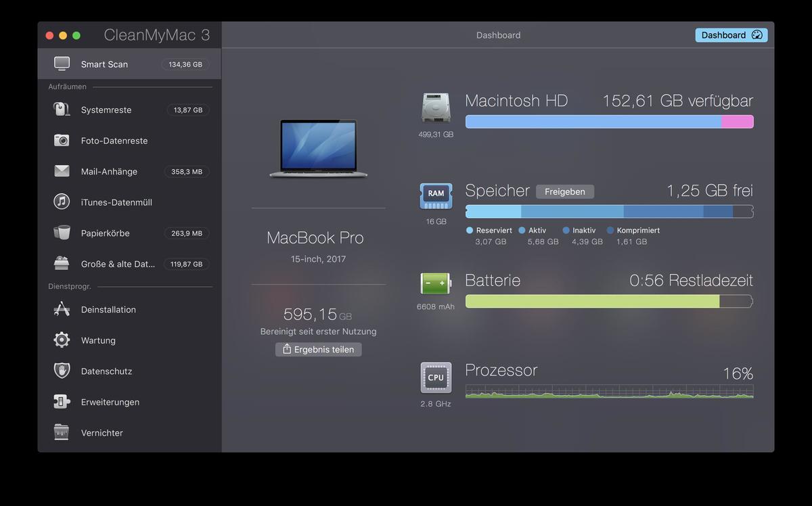Select Systemreste in the sidebar
This screenshot has width=812, height=506.
[x=129, y=110]
